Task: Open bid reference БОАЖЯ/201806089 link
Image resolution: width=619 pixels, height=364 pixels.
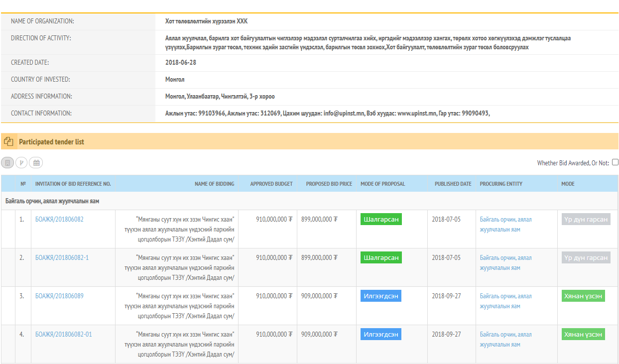Action: pyautogui.click(x=59, y=296)
